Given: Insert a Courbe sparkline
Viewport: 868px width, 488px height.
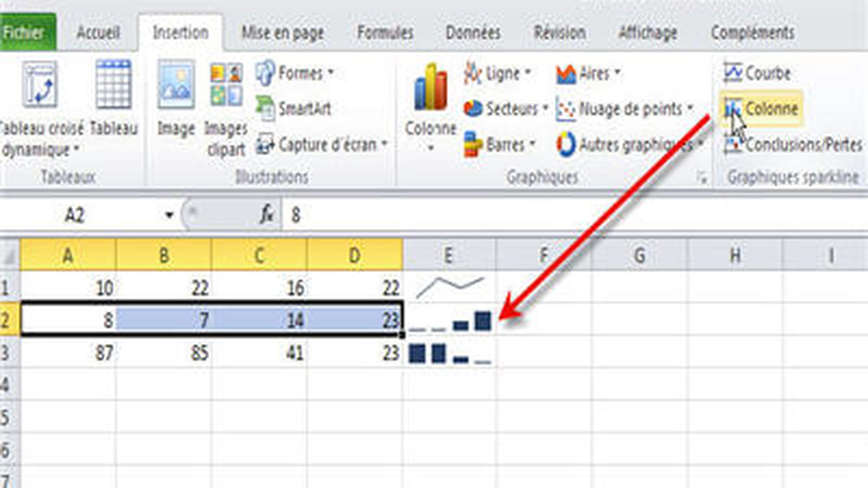Looking at the screenshot, I should coord(757,73).
